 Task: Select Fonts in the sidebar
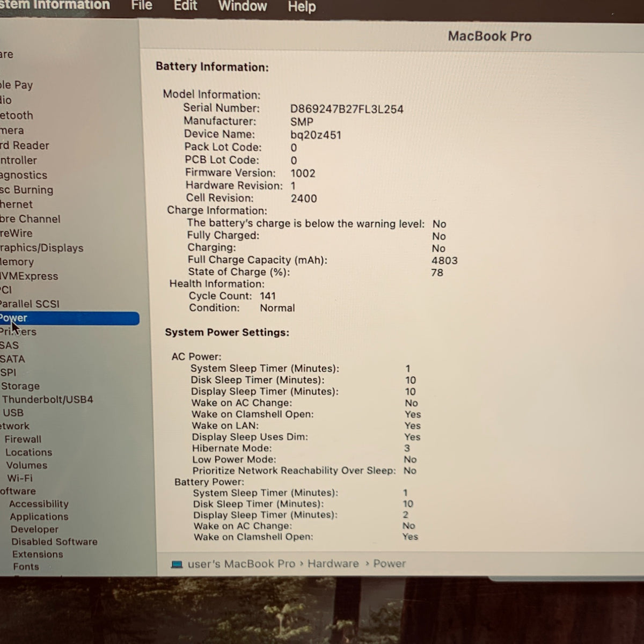[x=26, y=567]
